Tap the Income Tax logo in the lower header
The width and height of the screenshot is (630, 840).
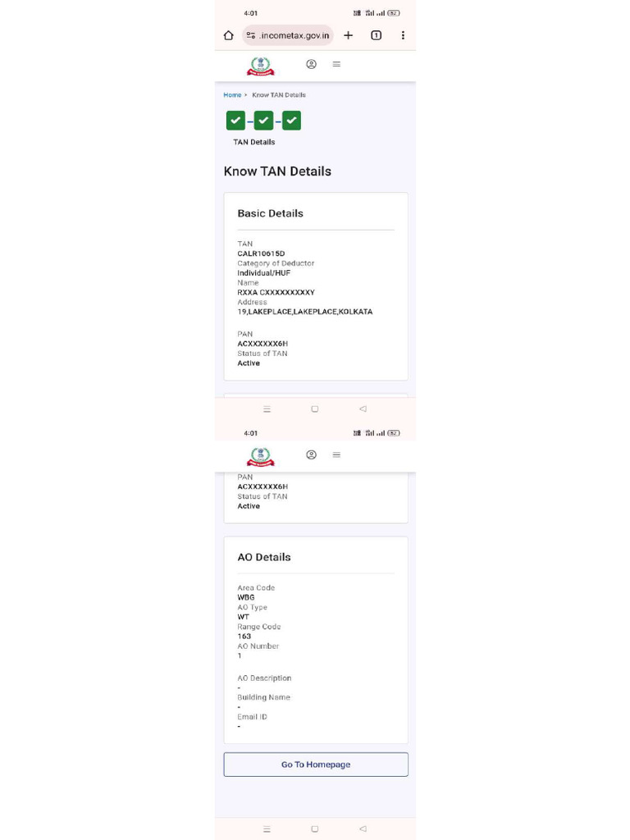coord(261,456)
